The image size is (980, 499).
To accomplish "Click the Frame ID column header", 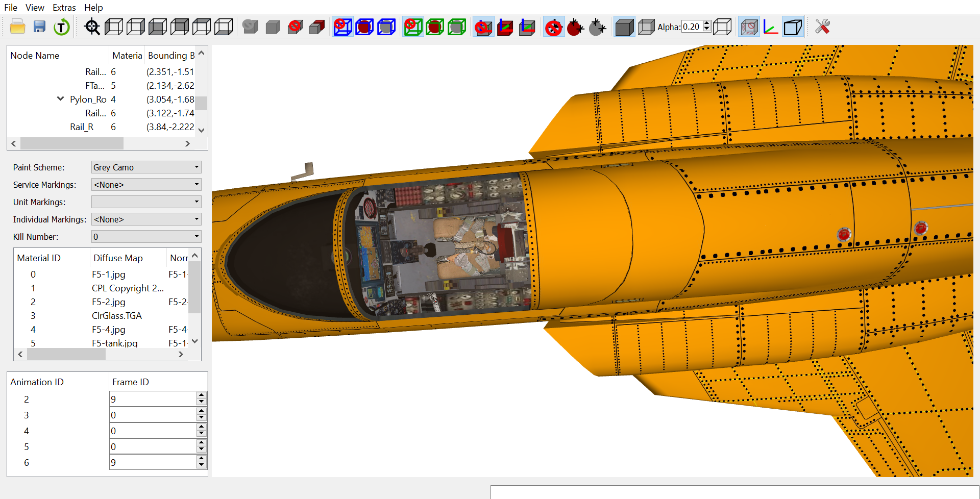I will coord(158,382).
